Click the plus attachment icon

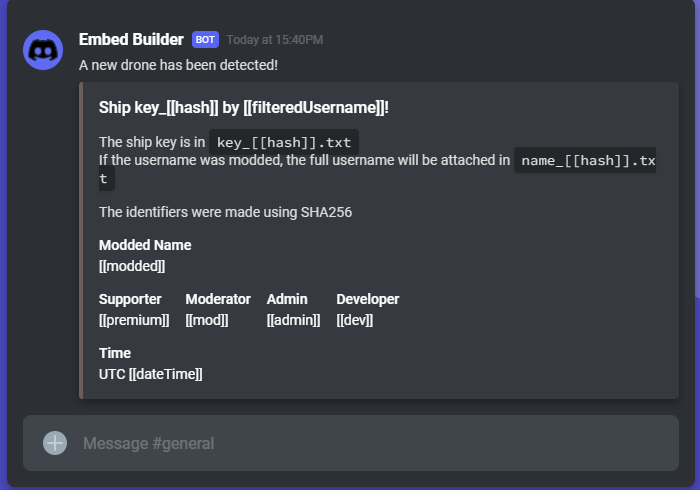tap(55, 443)
